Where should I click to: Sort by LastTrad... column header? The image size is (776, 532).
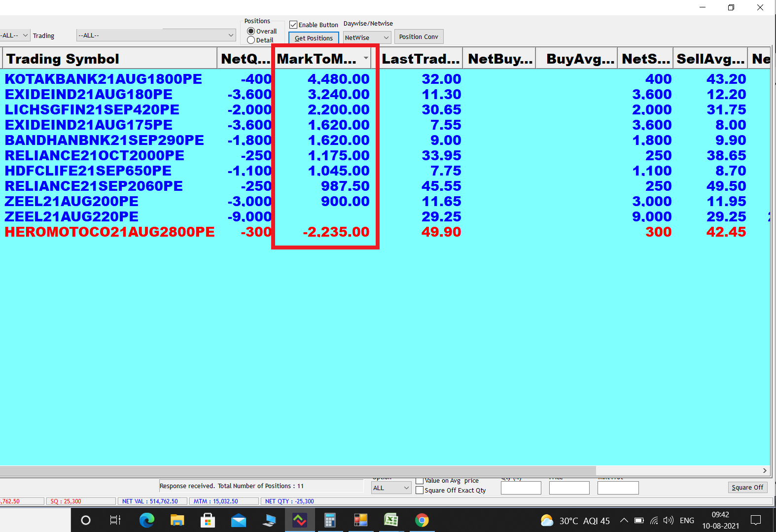click(421, 59)
